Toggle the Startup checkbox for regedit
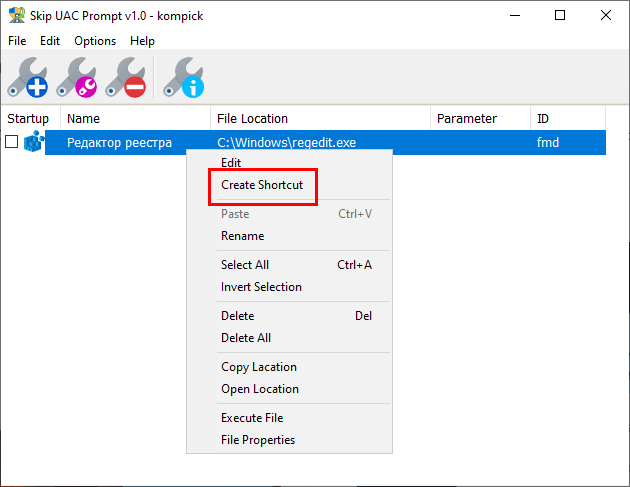Image resolution: width=630 pixels, height=487 pixels. (x=11, y=141)
